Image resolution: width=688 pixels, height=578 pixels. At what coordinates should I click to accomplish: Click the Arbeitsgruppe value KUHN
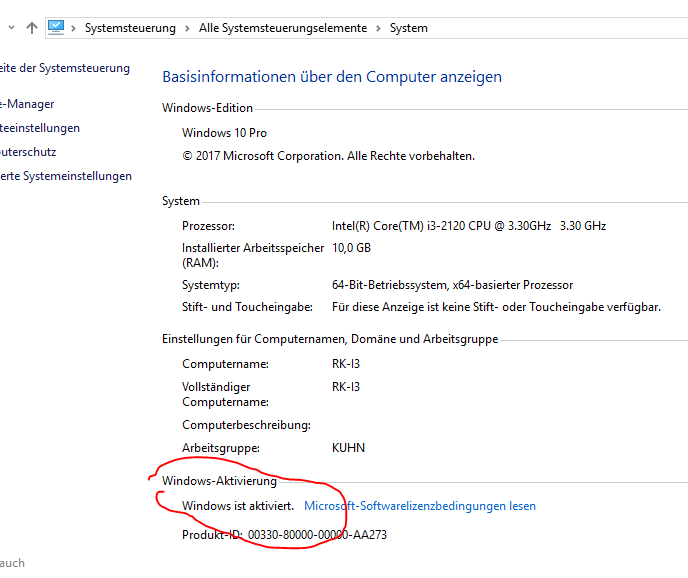pos(348,448)
